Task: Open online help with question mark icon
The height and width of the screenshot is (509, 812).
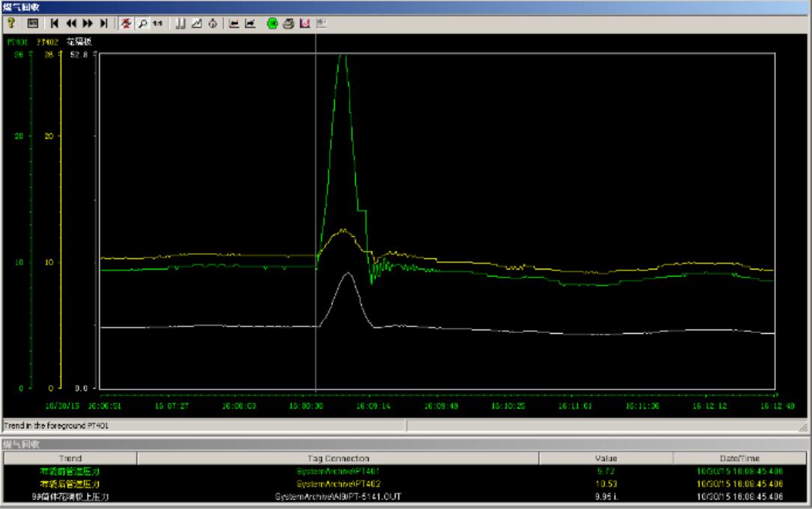Action: tap(11, 23)
